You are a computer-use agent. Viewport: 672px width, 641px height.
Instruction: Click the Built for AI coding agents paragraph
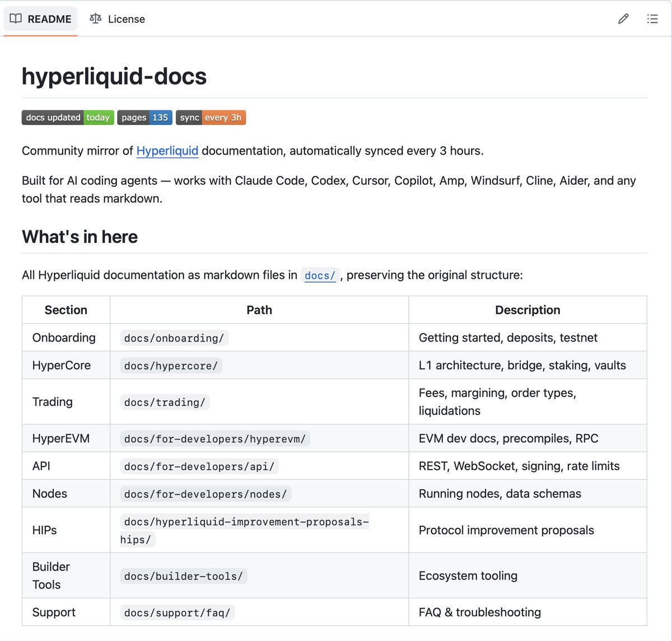(x=329, y=189)
